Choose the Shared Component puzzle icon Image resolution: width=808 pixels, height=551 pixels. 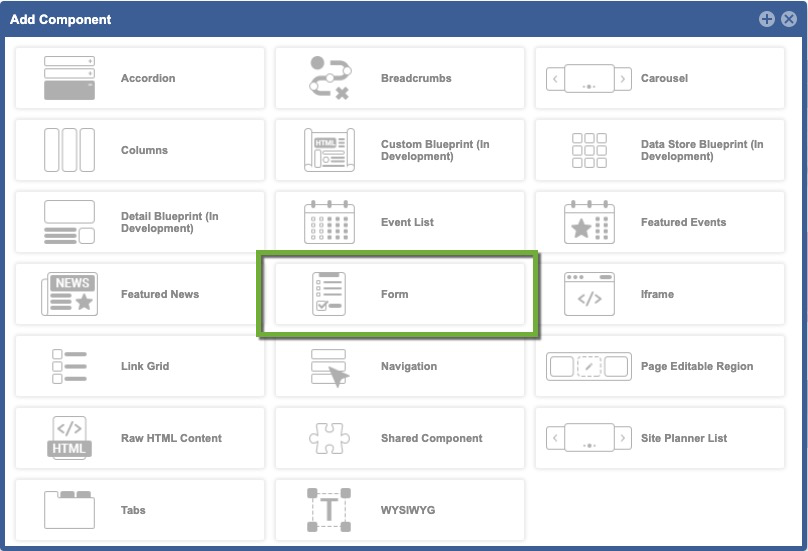pyautogui.click(x=329, y=438)
